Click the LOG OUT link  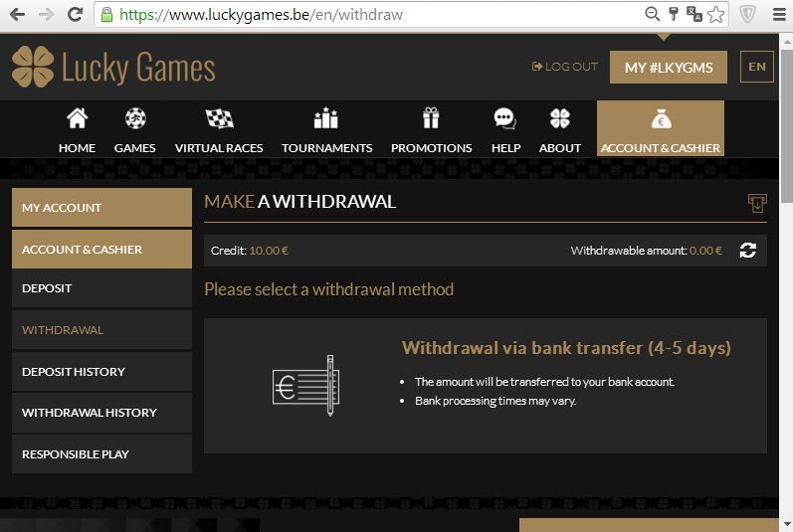click(565, 67)
